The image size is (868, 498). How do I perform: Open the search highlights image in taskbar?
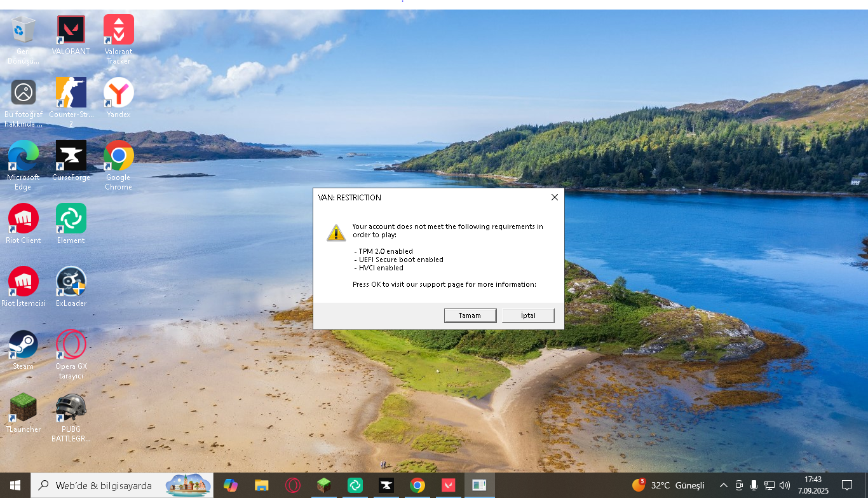click(x=189, y=485)
